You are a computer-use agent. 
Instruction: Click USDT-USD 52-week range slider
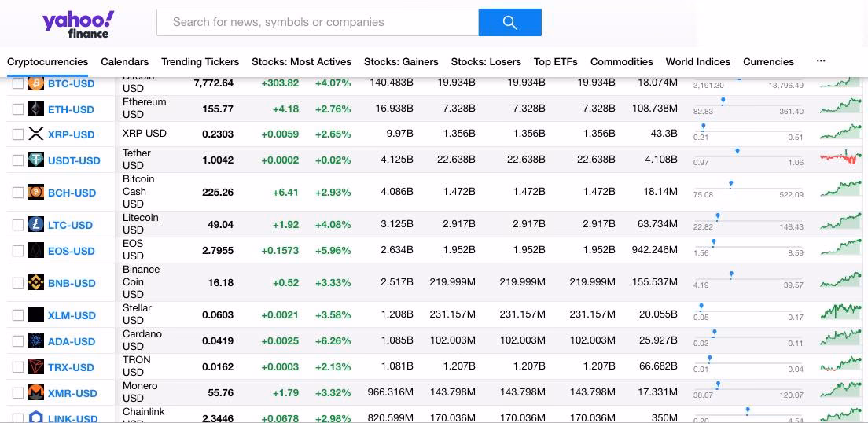pyautogui.click(x=748, y=157)
